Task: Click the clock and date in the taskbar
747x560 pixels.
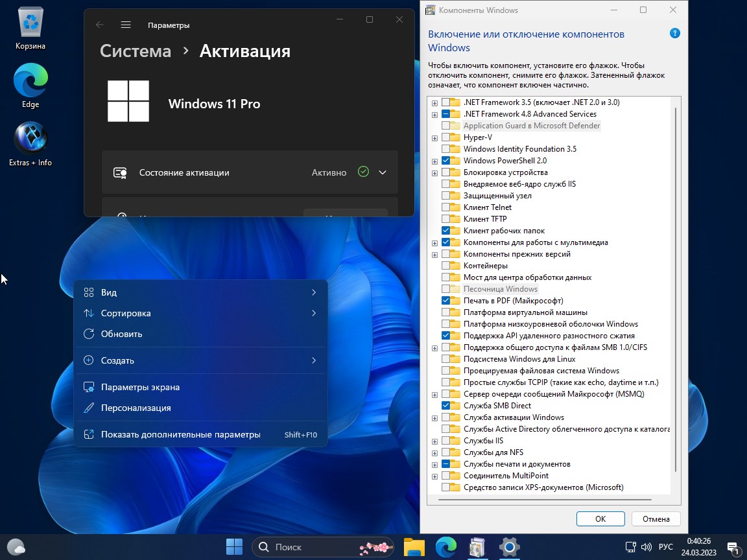Action: coord(698,546)
